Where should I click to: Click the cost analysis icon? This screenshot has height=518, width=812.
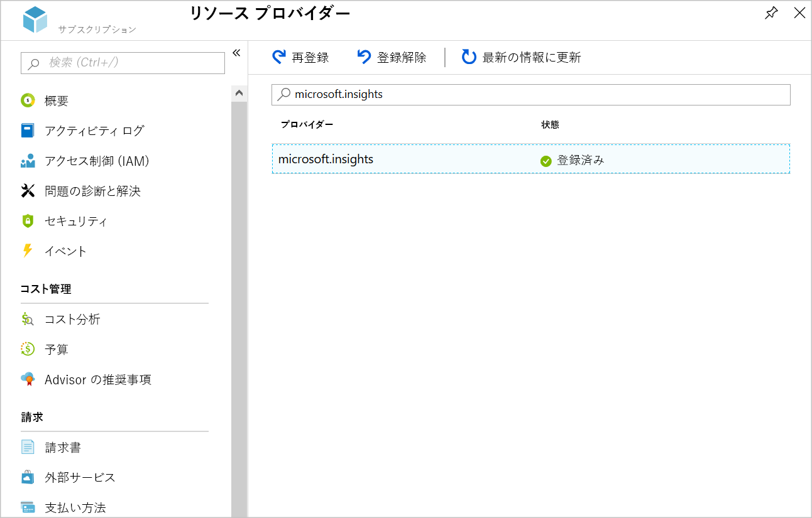click(x=27, y=319)
